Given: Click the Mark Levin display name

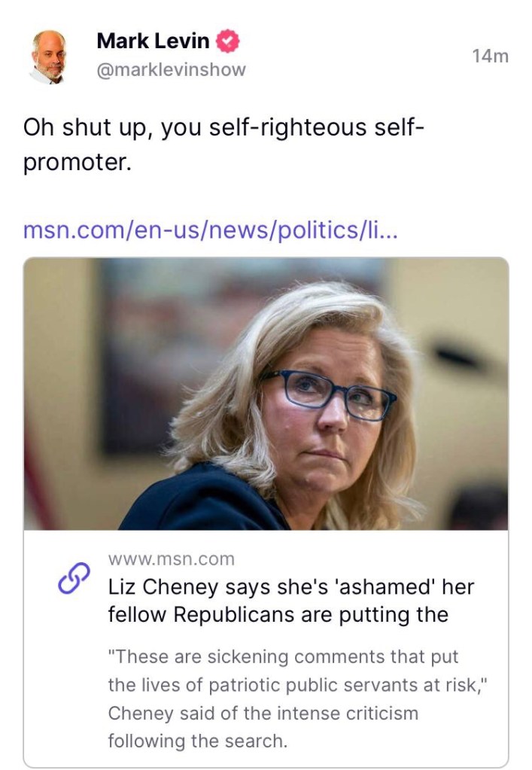Looking at the screenshot, I should [153, 41].
